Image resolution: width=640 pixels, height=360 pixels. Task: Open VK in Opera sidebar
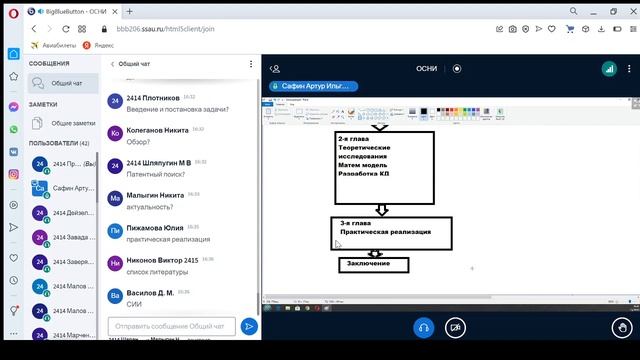[13, 152]
